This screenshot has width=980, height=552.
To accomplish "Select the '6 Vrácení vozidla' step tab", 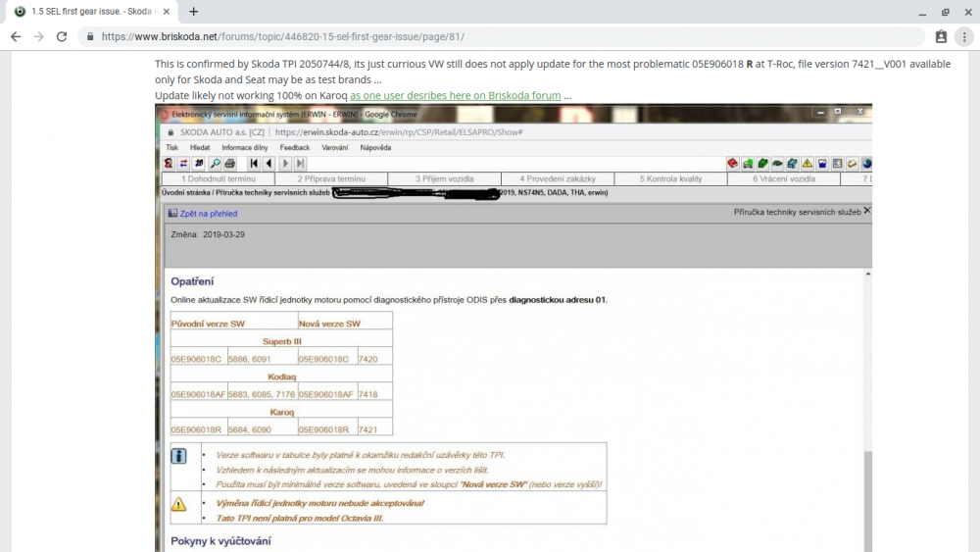I will 784,178.
